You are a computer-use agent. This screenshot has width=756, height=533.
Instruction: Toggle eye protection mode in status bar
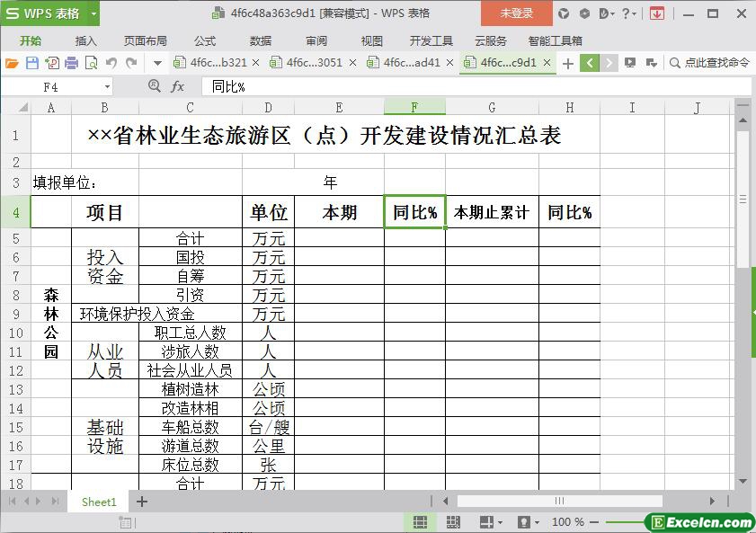(523, 522)
